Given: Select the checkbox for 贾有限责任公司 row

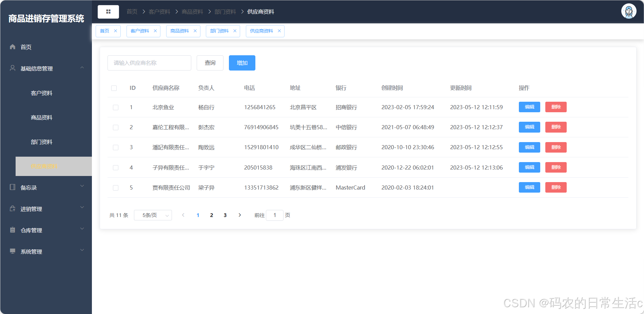Looking at the screenshot, I should 115,188.
